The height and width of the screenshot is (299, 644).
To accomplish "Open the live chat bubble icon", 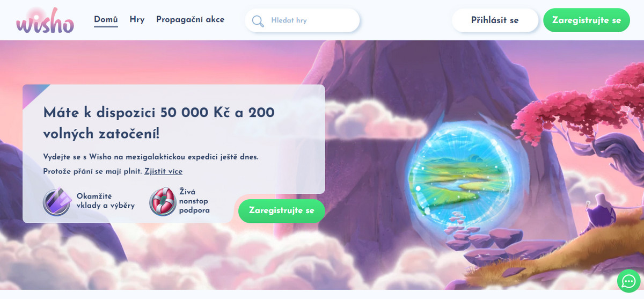I will click(x=628, y=280).
